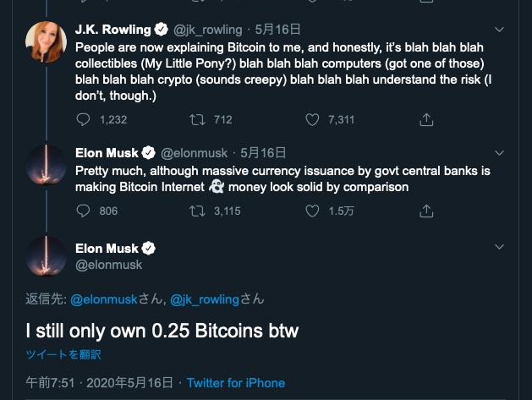
Task: Click the tweet timestamp 午前7:51 · 2020年5月16日
Action: pos(99,383)
